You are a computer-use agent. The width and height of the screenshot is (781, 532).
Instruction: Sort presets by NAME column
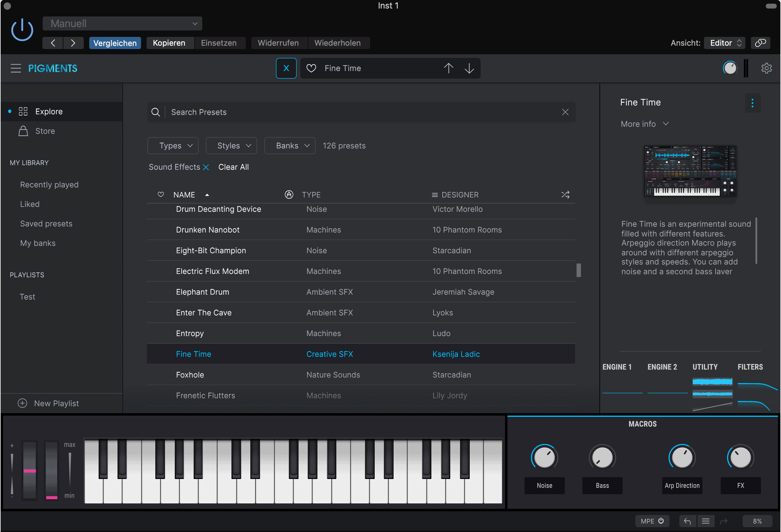[x=184, y=195]
